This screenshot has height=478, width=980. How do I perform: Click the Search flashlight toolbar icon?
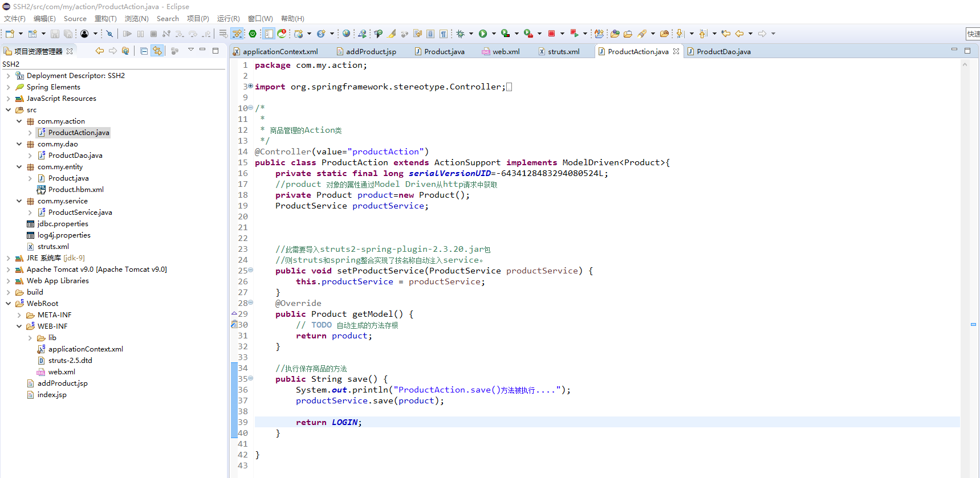pos(642,34)
